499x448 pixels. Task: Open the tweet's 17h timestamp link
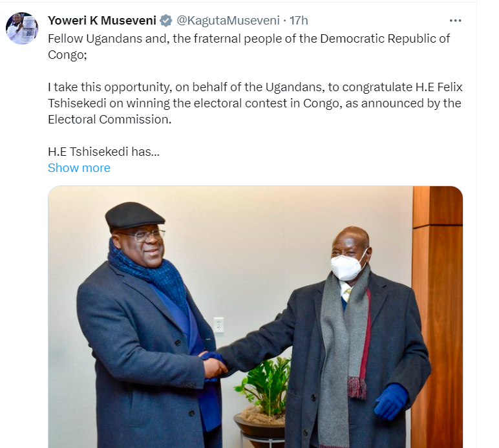(299, 21)
